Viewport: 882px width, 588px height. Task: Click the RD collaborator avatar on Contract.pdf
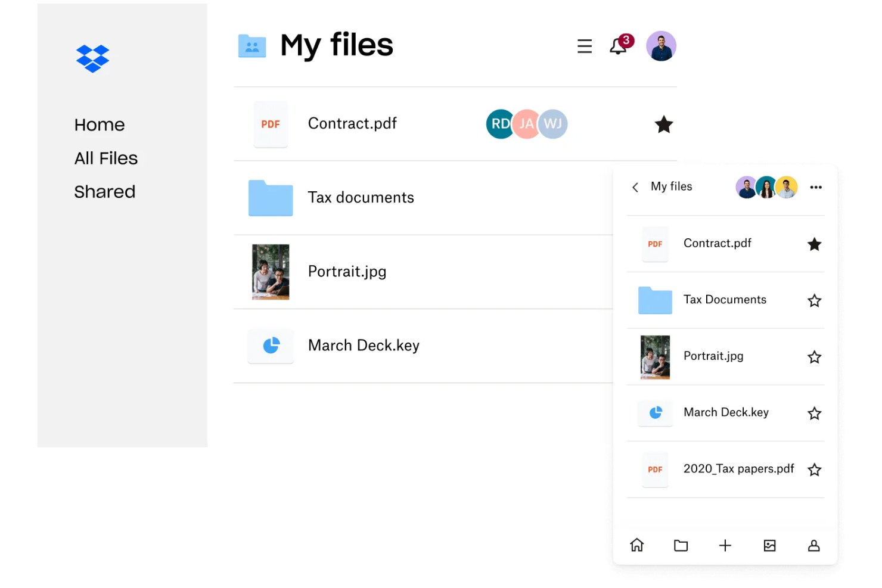click(501, 124)
